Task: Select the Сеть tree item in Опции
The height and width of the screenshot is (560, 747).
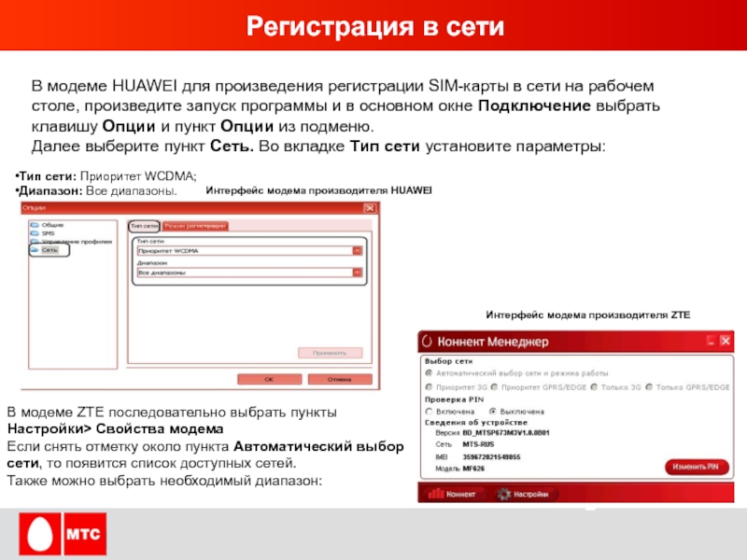Action: tap(49, 250)
